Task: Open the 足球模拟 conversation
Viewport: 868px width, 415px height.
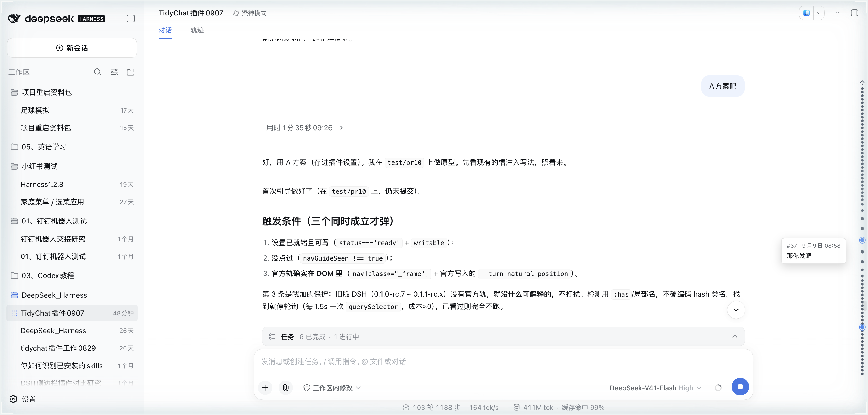Action: [x=72, y=110]
